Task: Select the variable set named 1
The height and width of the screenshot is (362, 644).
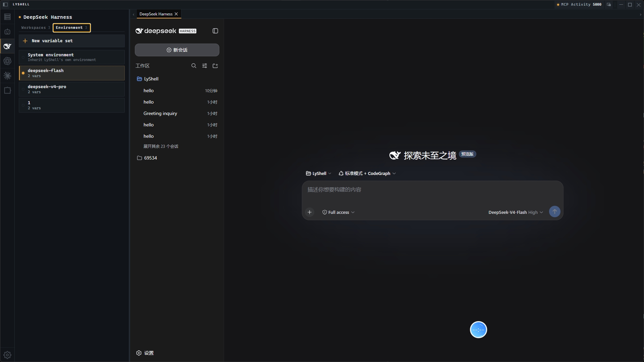Action: [x=72, y=105]
